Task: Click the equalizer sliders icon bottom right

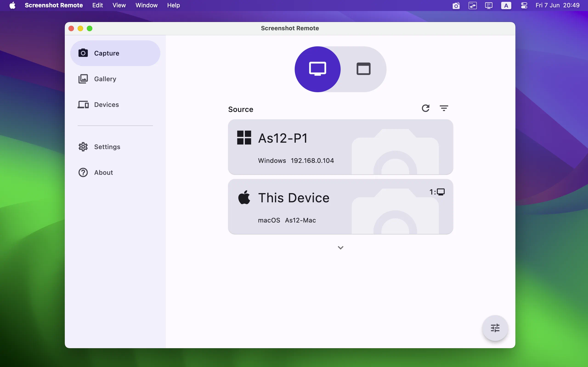Action: click(x=495, y=328)
